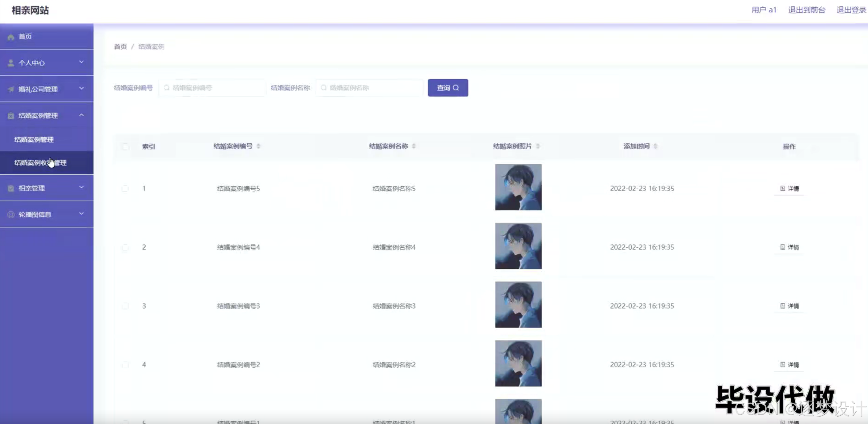Open the 轮播图信息 sidebar menu
This screenshot has width=868, height=424.
click(47, 214)
